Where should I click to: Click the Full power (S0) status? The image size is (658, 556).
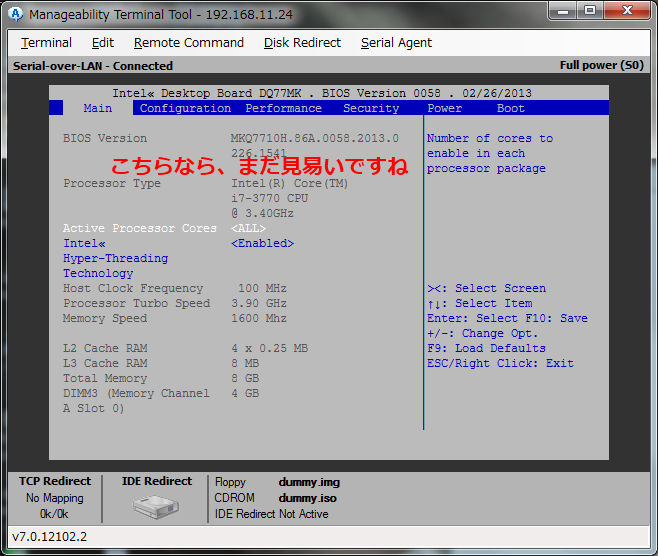pos(601,65)
